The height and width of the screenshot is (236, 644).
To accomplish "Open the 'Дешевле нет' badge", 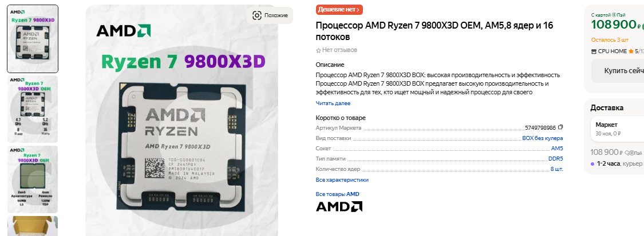I will (339, 10).
